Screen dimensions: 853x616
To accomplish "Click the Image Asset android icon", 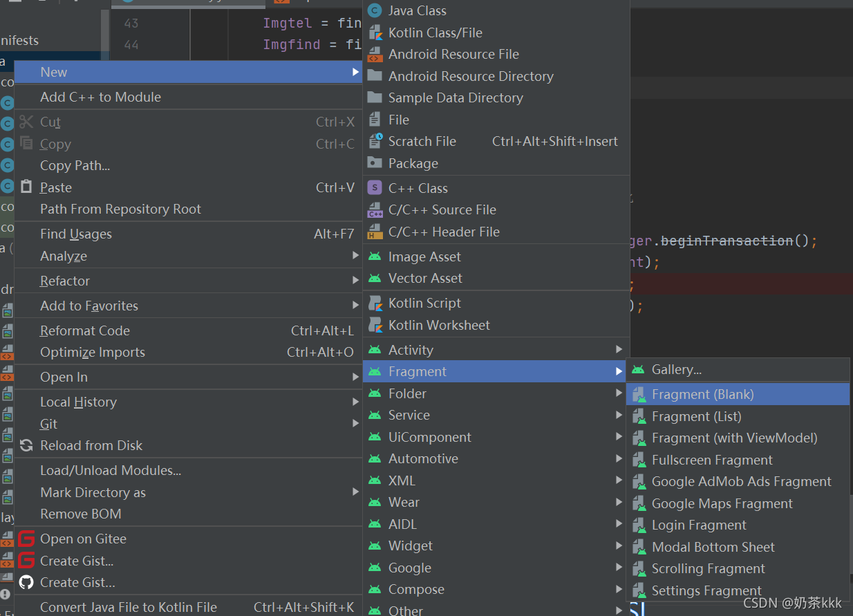I will tap(375, 256).
